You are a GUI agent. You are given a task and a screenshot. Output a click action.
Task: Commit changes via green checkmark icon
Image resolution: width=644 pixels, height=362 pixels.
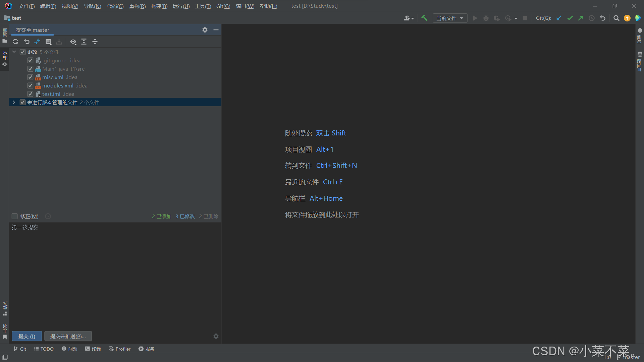click(x=570, y=18)
